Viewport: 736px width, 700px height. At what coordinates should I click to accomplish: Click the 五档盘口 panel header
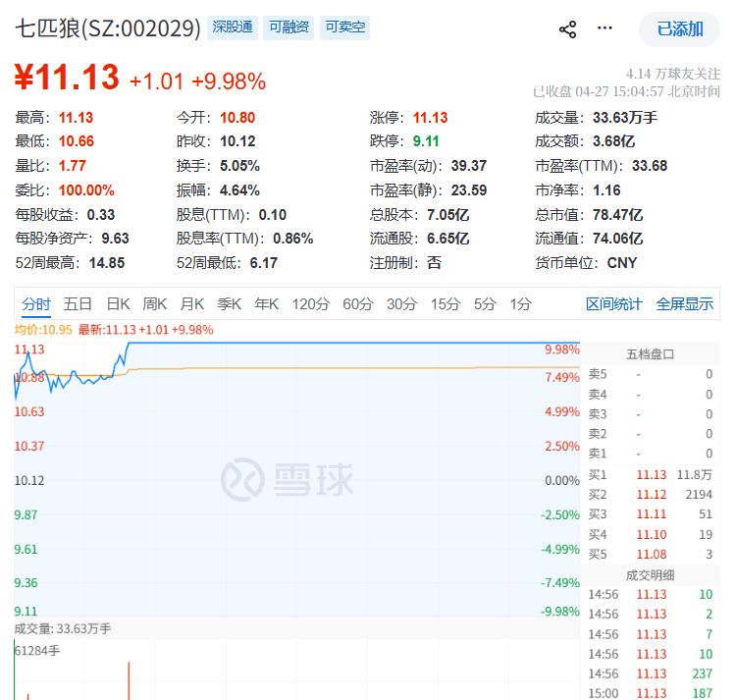[x=650, y=354]
